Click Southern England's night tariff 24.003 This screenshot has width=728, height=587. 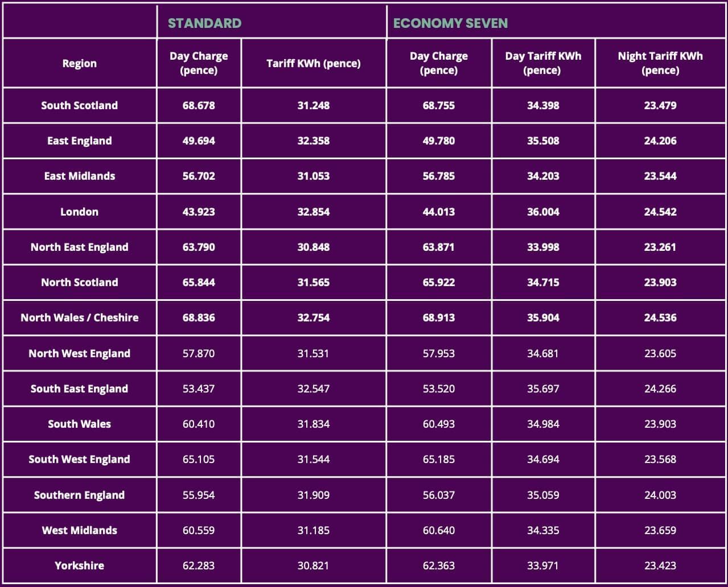(660, 495)
